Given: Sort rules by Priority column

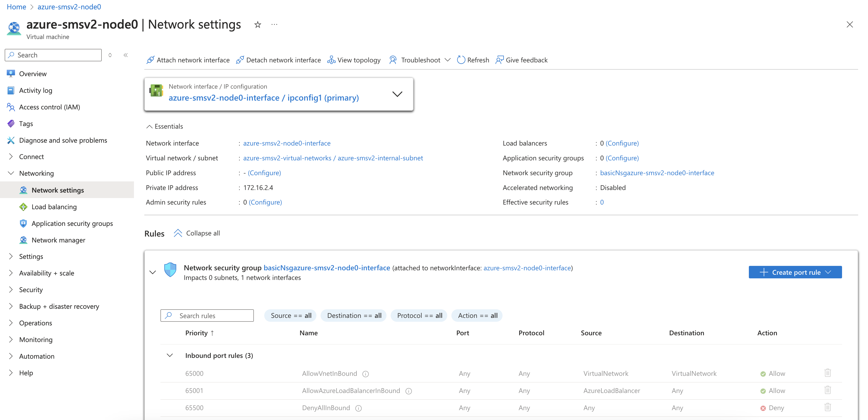Looking at the screenshot, I should [x=199, y=333].
